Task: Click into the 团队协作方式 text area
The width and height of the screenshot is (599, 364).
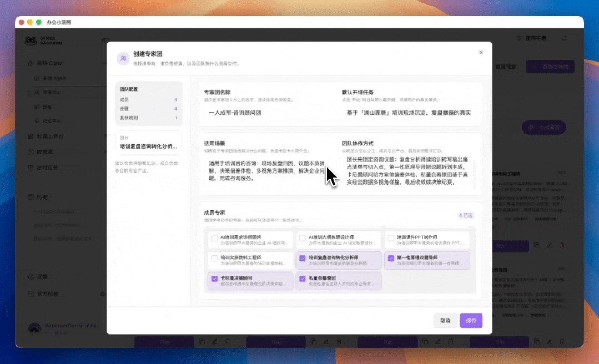Action: 409,171
